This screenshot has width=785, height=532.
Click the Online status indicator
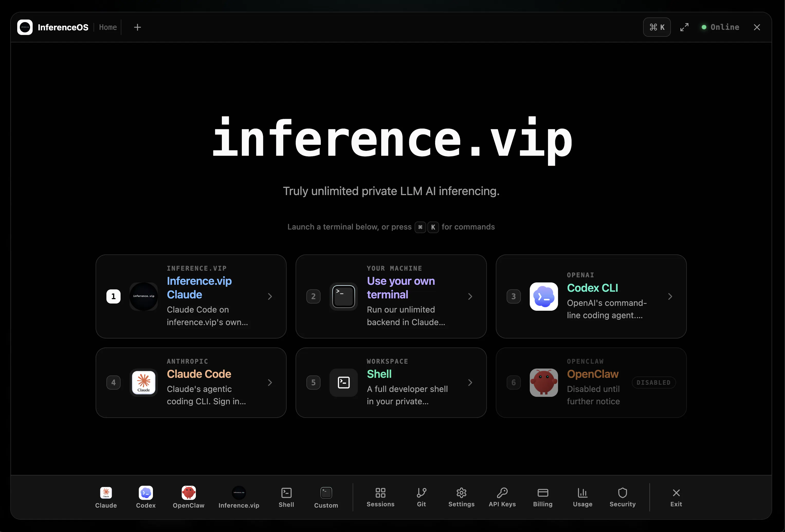pyautogui.click(x=720, y=27)
